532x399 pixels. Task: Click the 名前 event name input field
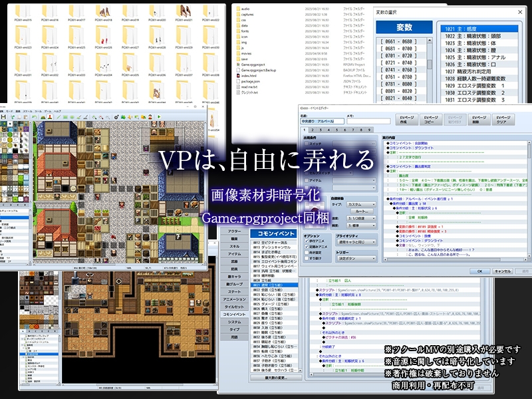[x=321, y=121]
